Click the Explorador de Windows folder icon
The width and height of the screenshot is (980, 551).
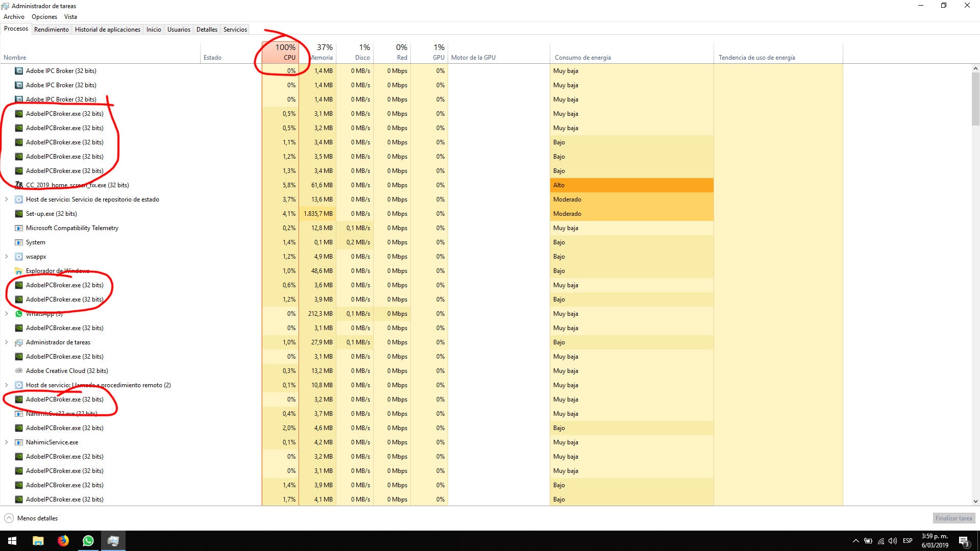pos(19,271)
